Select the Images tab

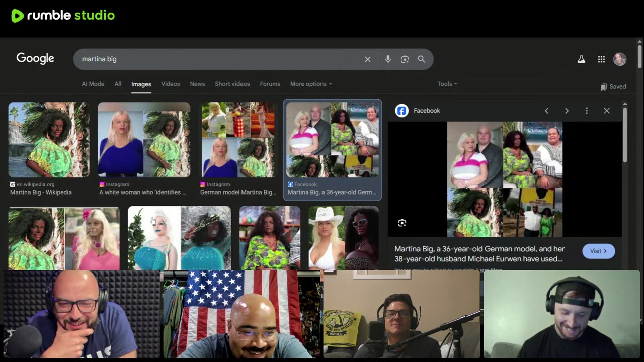click(x=141, y=84)
